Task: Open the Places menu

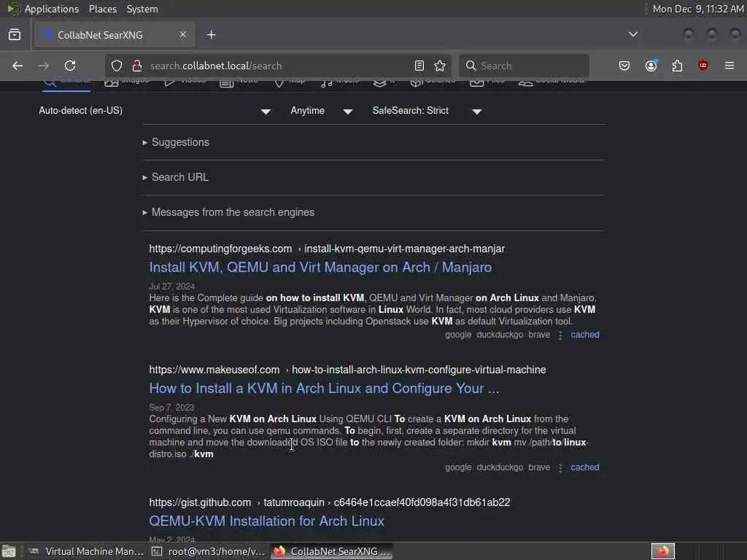Action: tap(103, 9)
